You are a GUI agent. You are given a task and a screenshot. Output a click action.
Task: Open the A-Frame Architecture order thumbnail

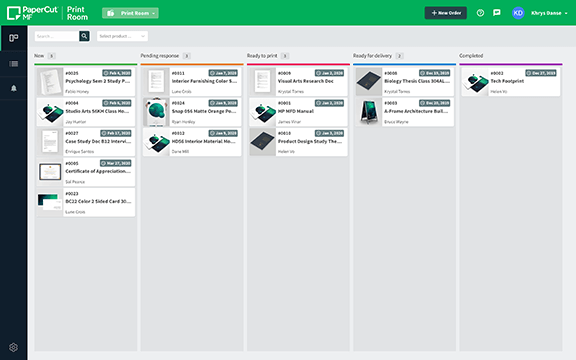[369, 112]
